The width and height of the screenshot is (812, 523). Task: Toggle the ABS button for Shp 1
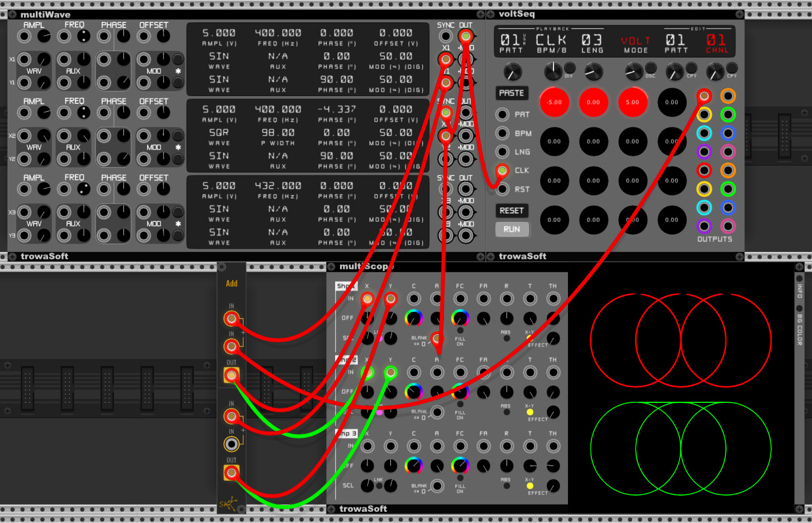coord(507,339)
